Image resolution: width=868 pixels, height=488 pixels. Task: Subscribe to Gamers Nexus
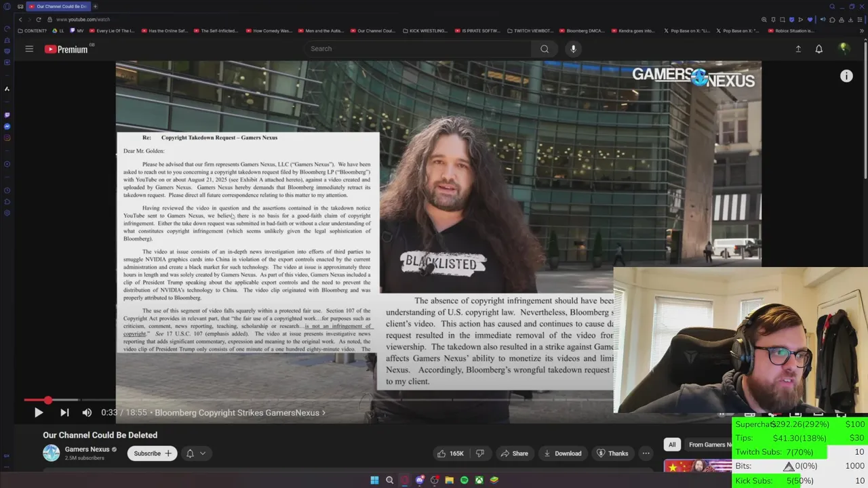(152, 453)
